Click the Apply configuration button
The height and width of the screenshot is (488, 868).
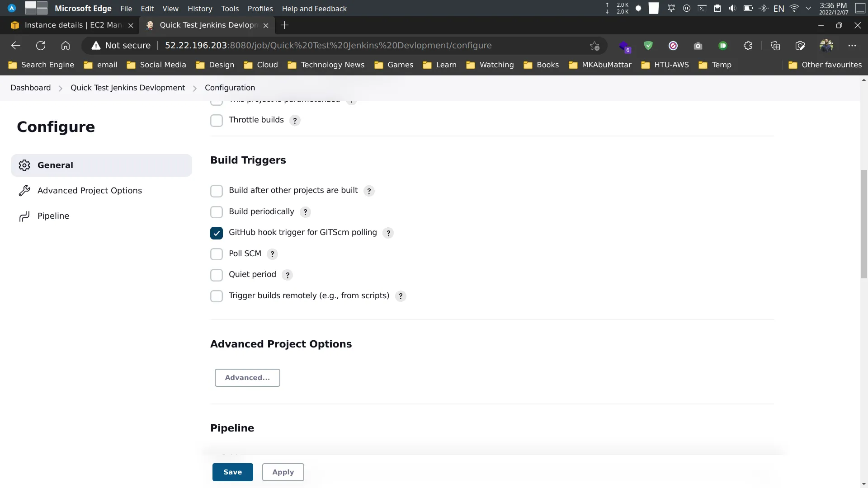pos(283,472)
